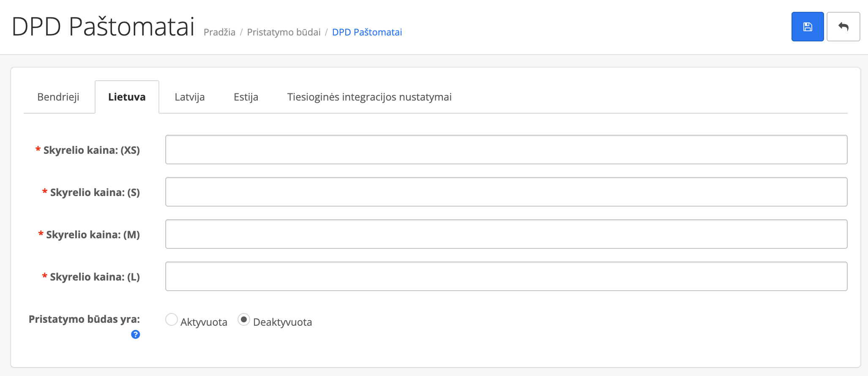Focus the Skyrelio kaina (XS) input field
This screenshot has width=868, height=376.
506,150
